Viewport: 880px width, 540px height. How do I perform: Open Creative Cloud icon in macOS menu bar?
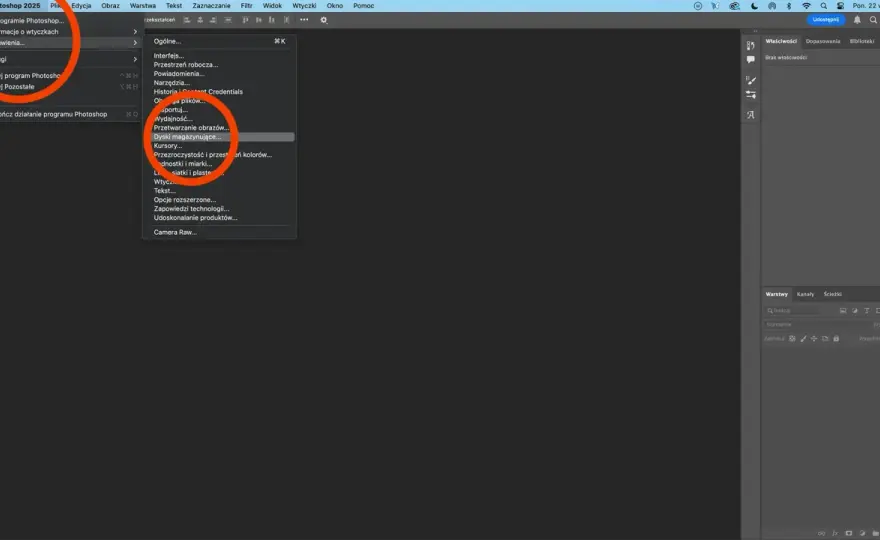[x=734, y=6]
